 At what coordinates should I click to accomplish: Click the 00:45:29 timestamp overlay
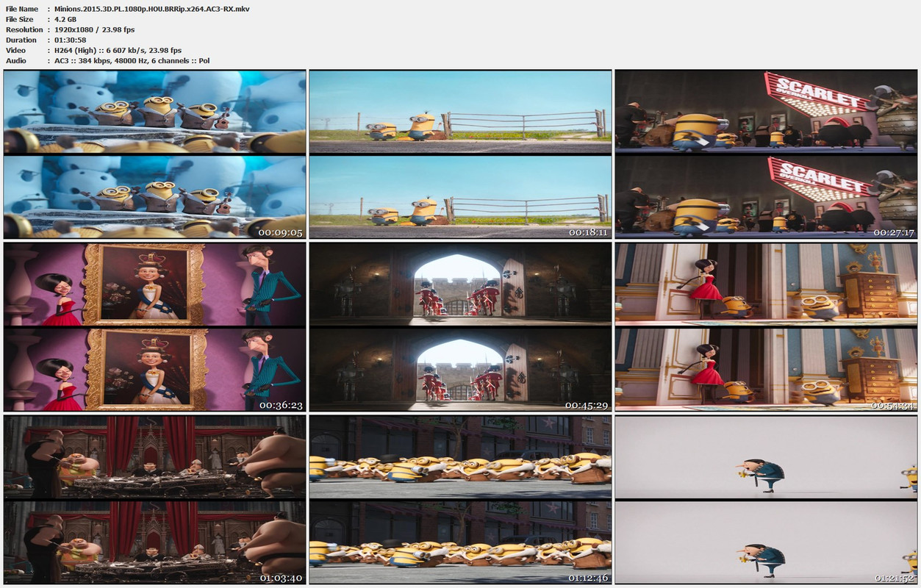[x=586, y=405]
